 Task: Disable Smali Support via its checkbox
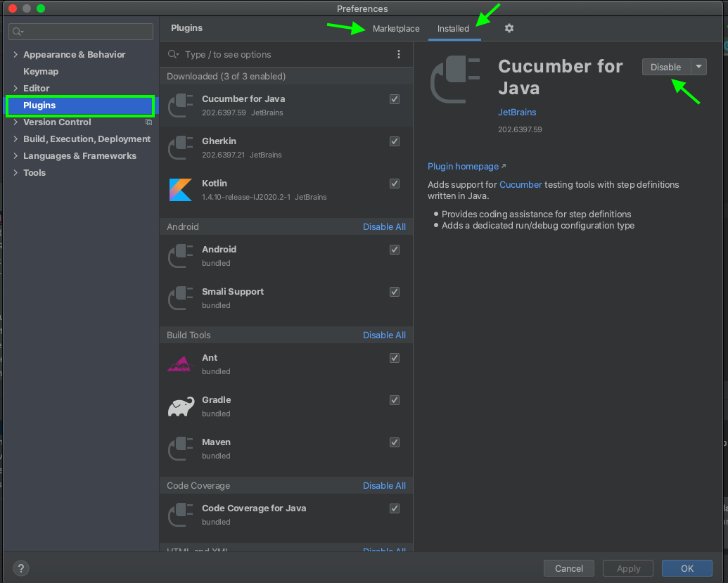(395, 291)
